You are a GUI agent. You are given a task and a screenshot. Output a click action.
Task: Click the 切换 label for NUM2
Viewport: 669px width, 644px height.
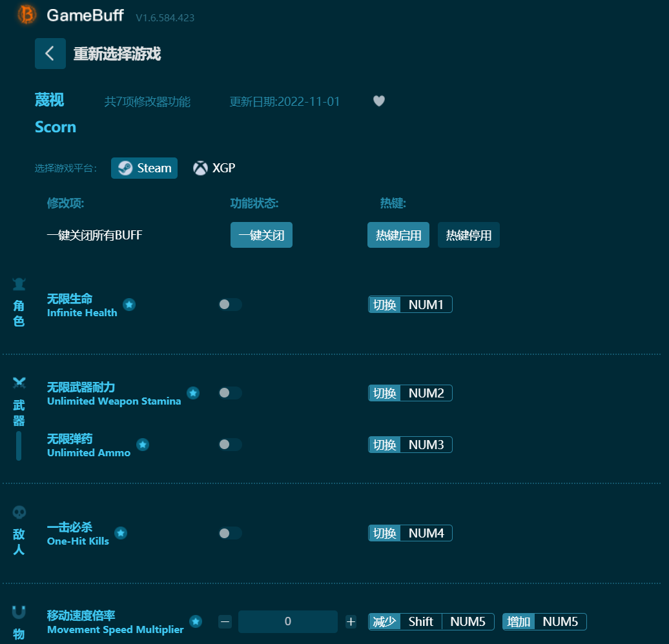tap(384, 393)
